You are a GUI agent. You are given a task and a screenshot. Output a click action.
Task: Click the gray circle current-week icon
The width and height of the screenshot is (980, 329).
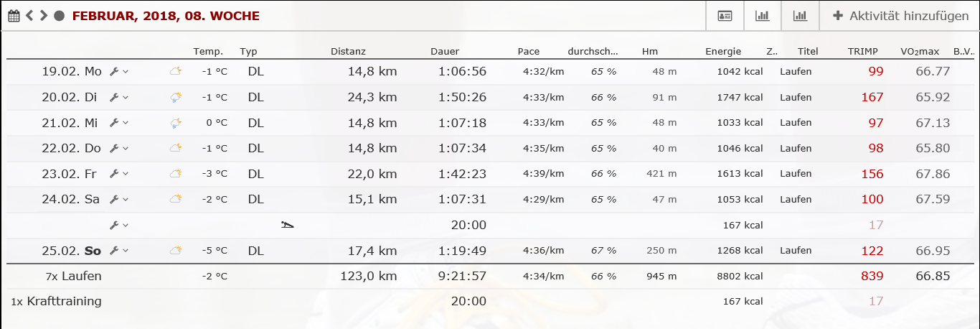(60, 16)
